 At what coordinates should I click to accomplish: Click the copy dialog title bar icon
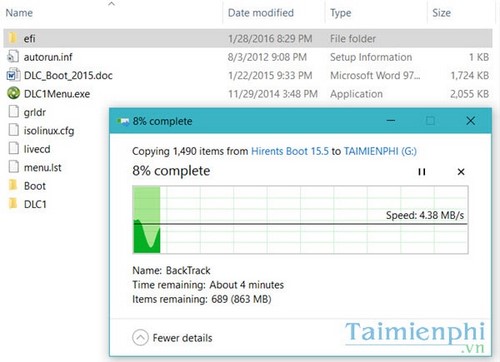tap(123, 121)
